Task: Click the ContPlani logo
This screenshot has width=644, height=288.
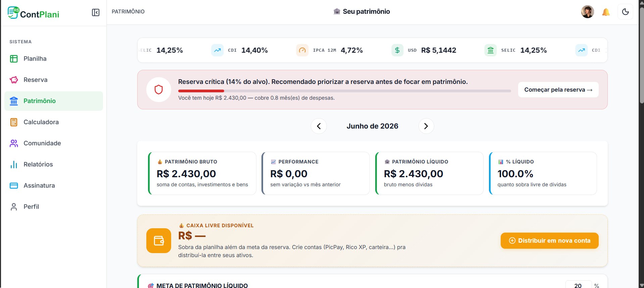Action: pos(33,13)
